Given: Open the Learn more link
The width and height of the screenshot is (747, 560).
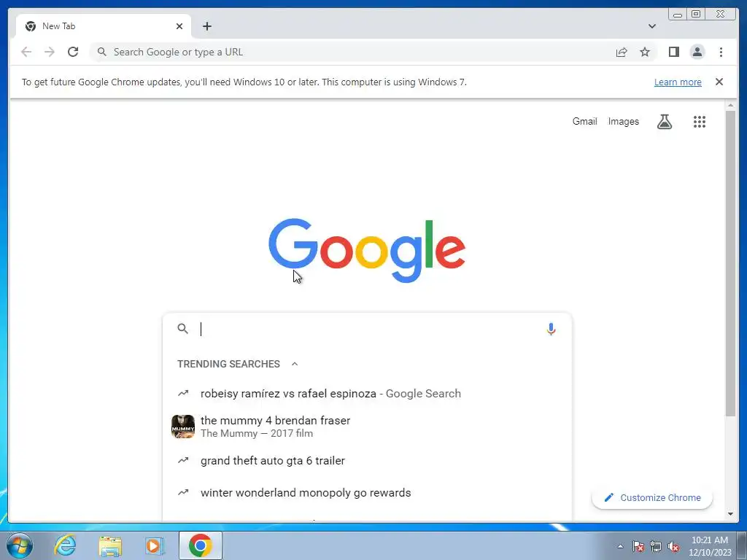Looking at the screenshot, I should pos(678,82).
